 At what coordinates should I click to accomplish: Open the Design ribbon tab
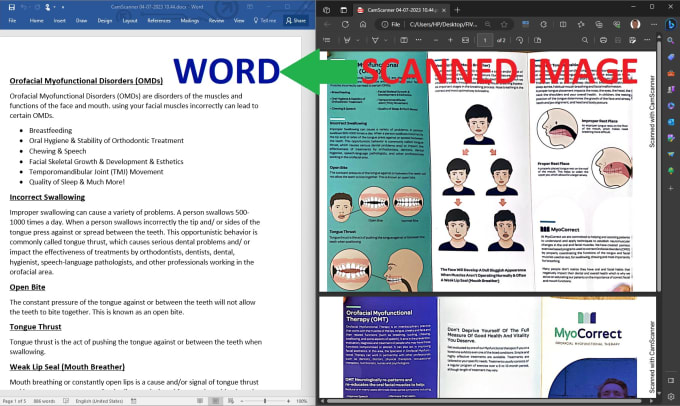point(105,20)
